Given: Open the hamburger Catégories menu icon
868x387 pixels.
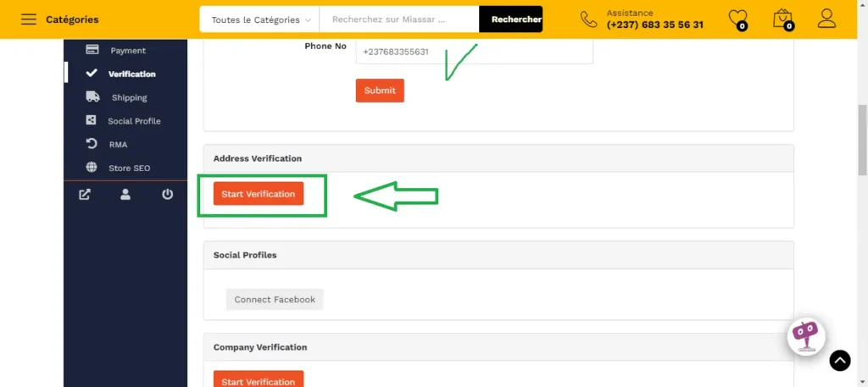Looking at the screenshot, I should click(x=29, y=19).
